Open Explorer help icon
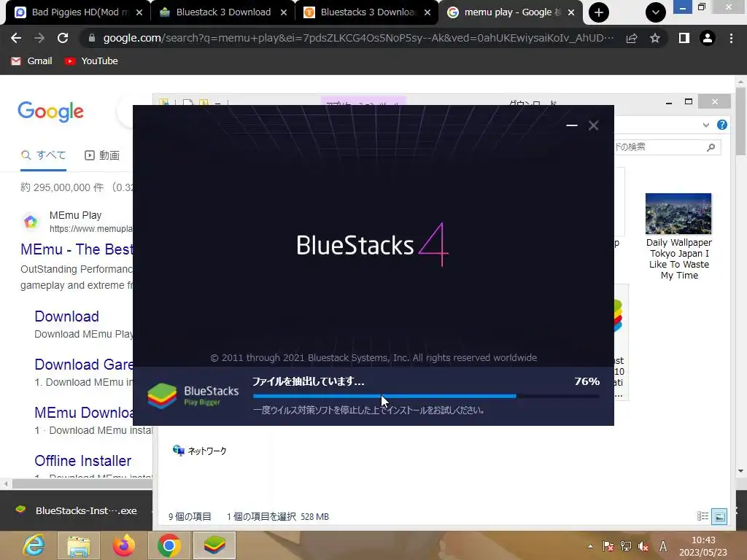747x560 pixels. point(722,125)
